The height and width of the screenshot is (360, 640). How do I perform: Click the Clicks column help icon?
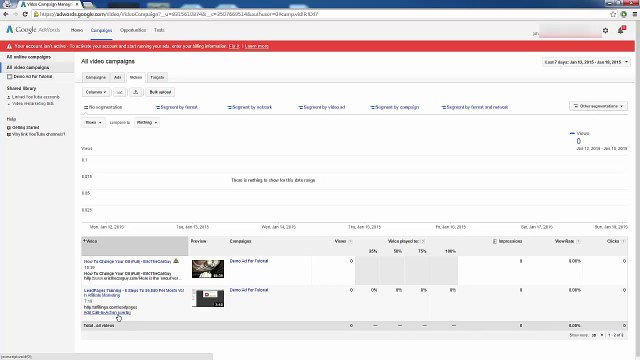click(x=623, y=241)
